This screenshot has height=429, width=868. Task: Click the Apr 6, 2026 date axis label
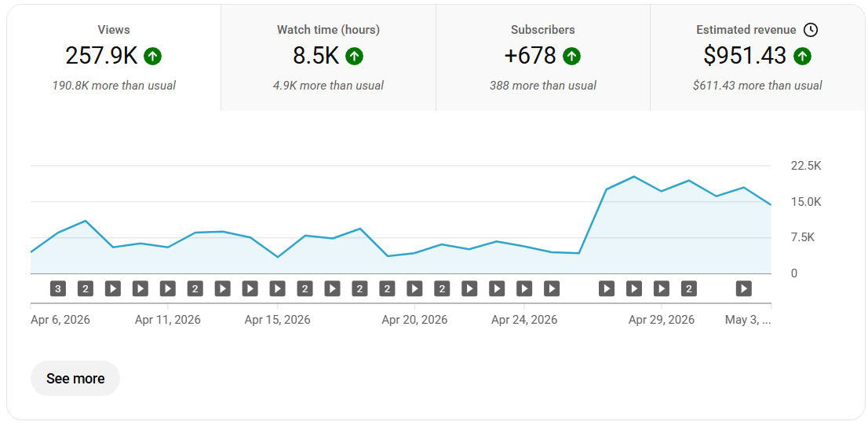pyautogui.click(x=60, y=320)
